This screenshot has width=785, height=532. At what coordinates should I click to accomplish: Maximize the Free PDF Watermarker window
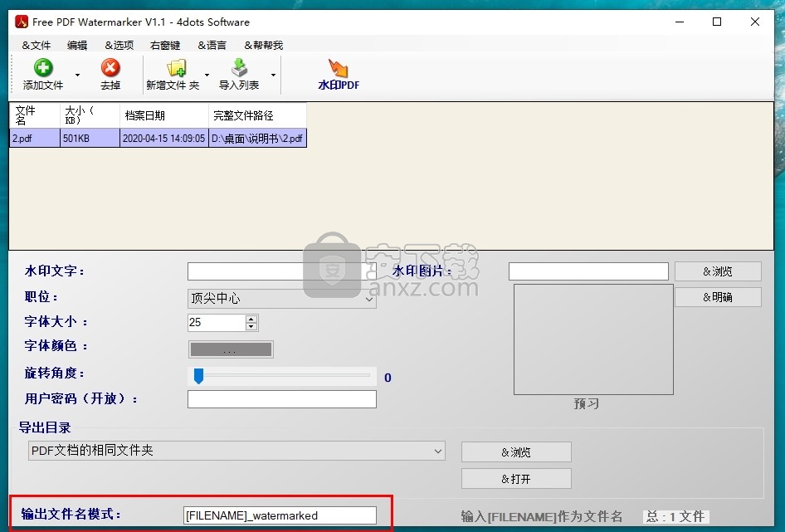(717, 22)
